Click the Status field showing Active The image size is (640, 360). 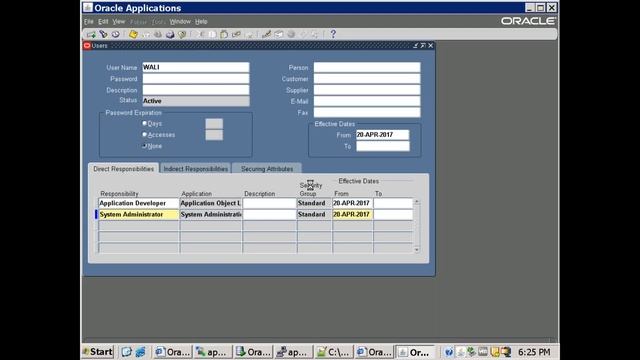pyautogui.click(x=196, y=101)
